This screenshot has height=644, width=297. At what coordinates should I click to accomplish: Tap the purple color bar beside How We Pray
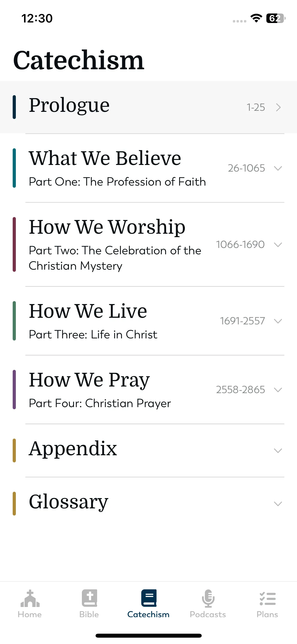click(x=14, y=390)
